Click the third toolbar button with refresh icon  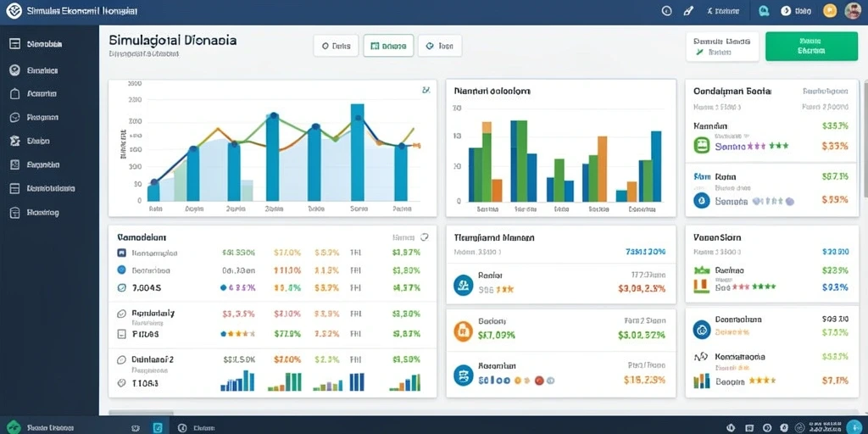[x=440, y=46]
